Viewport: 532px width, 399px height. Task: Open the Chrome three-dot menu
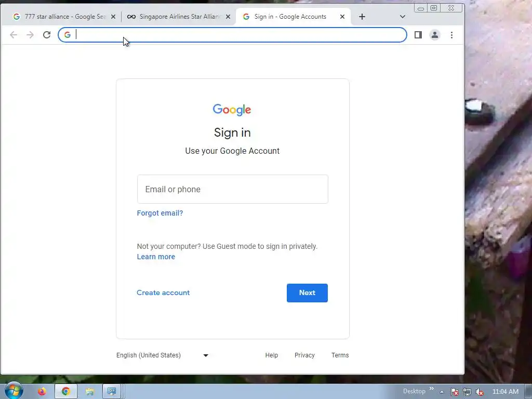point(451,35)
